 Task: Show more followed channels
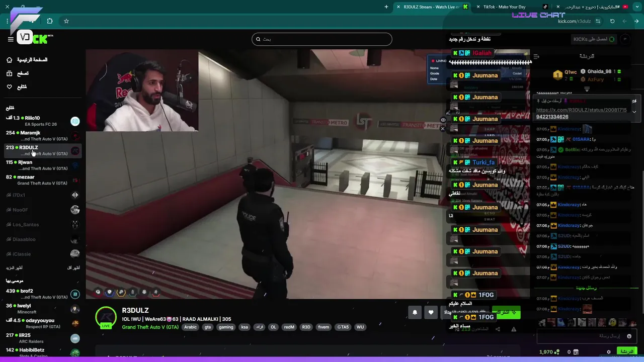[x=14, y=267]
